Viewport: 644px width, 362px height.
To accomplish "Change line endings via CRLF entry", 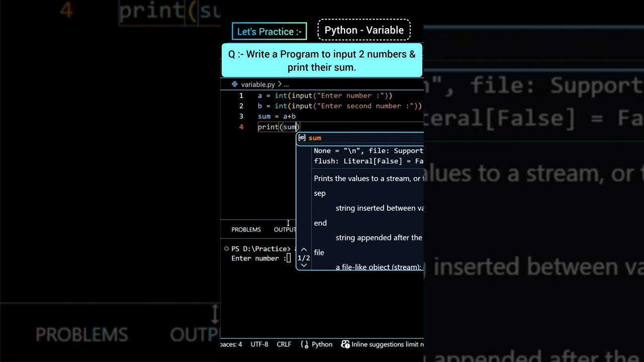I will click(284, 344).
